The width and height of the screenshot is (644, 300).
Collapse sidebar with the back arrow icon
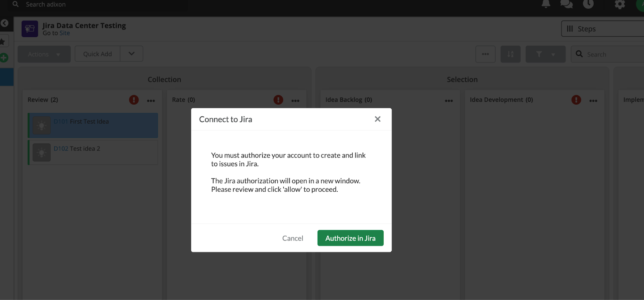click(x=4, y=23)
